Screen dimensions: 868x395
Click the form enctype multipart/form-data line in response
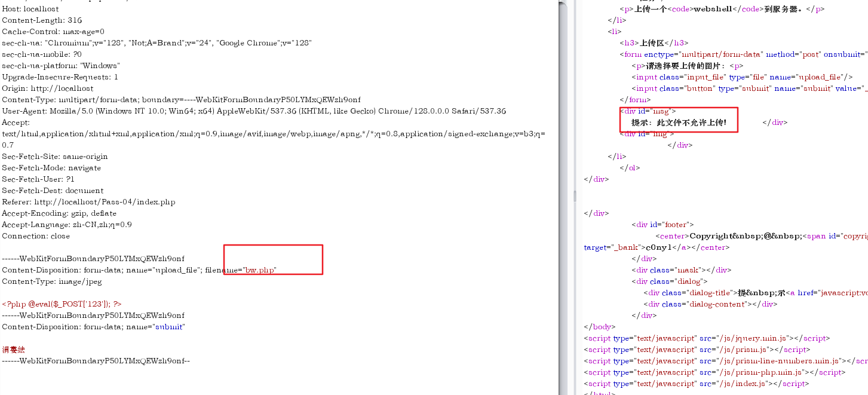tap(744, 54)
